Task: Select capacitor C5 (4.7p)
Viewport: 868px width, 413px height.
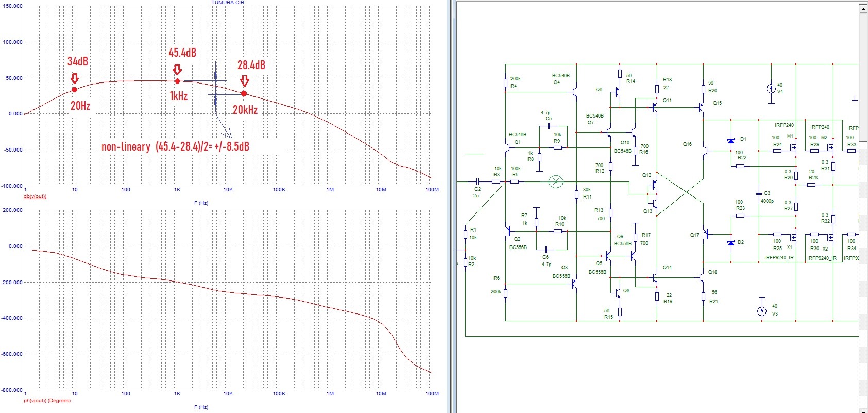Action: click(x=549, y=126)
